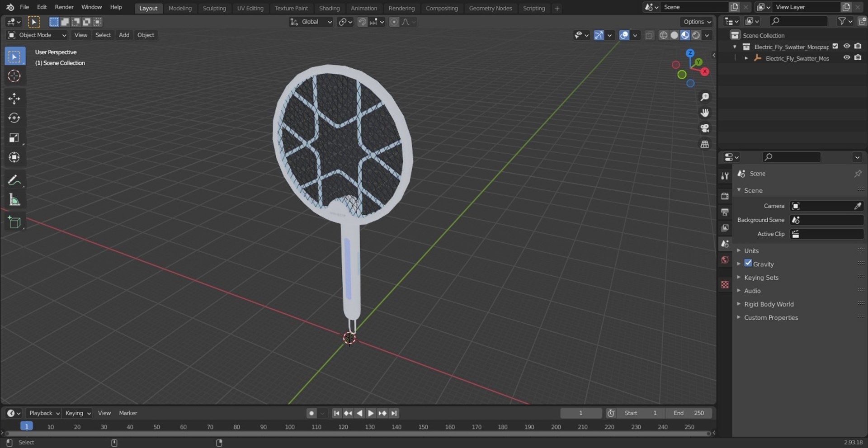Click the Marker menu in timeline

(128, 413)
